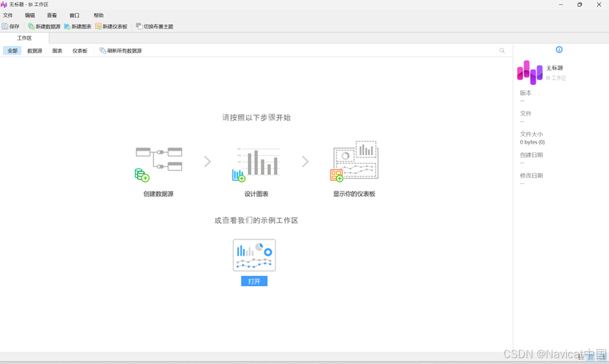Open the 编辑 menu
Screen dimensions: 609x364
[x=30, y=15]
